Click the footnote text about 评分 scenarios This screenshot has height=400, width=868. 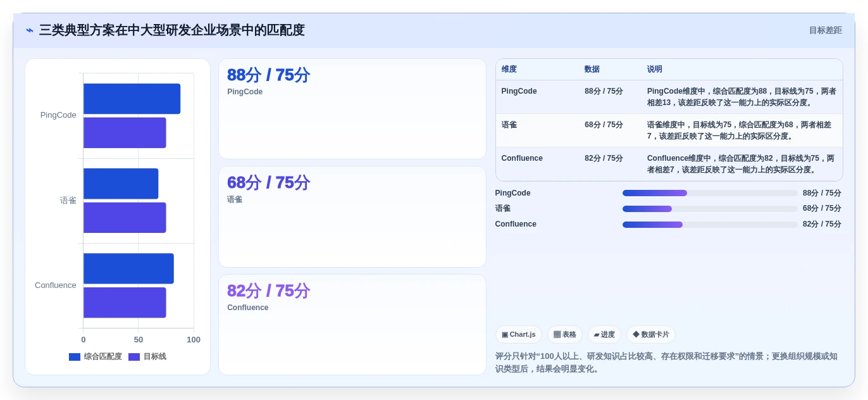tap(666, 363)
